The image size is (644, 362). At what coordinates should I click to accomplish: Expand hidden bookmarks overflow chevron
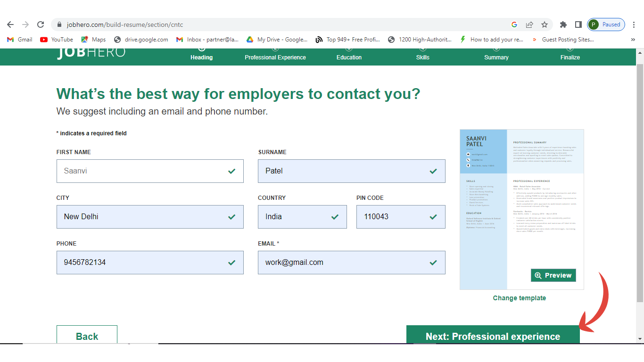(x=633, y=40)
